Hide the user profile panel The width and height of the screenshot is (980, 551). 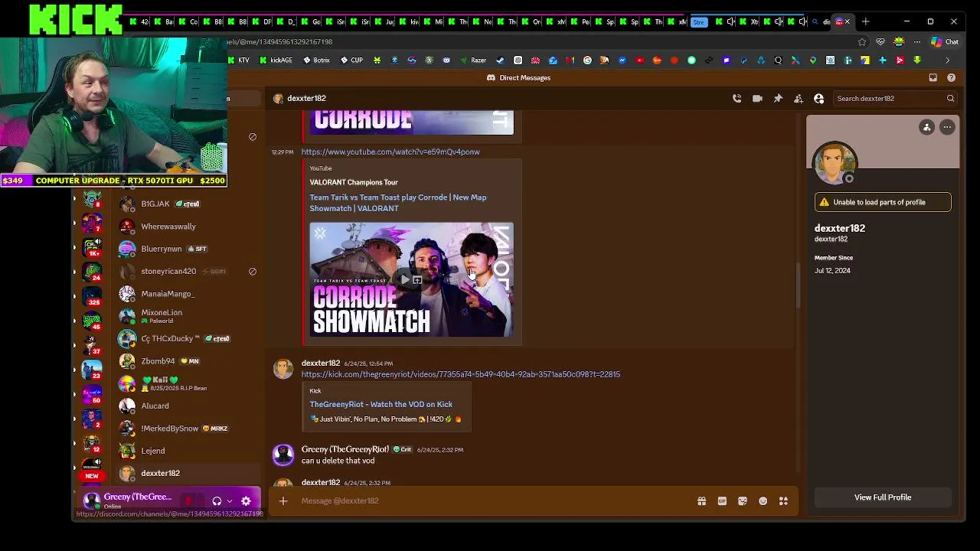click(818, 98)
